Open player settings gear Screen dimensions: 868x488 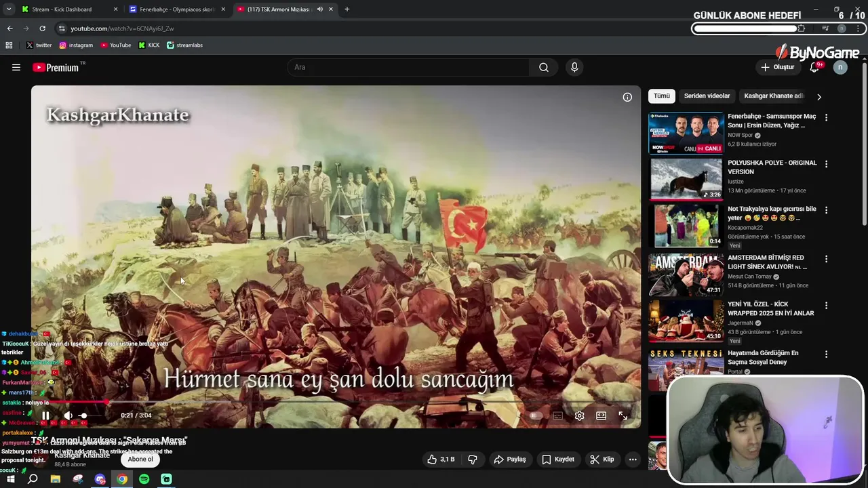pyautogui.click(x=579, y=415)
